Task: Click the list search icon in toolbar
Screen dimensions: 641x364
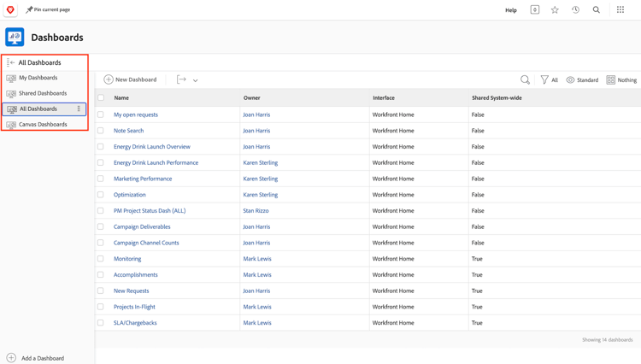Action: coord(525,79)
